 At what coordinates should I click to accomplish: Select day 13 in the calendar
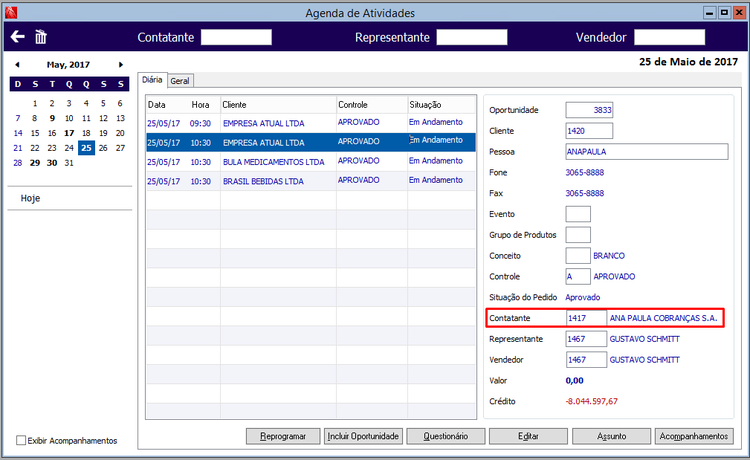click(121, 118)
